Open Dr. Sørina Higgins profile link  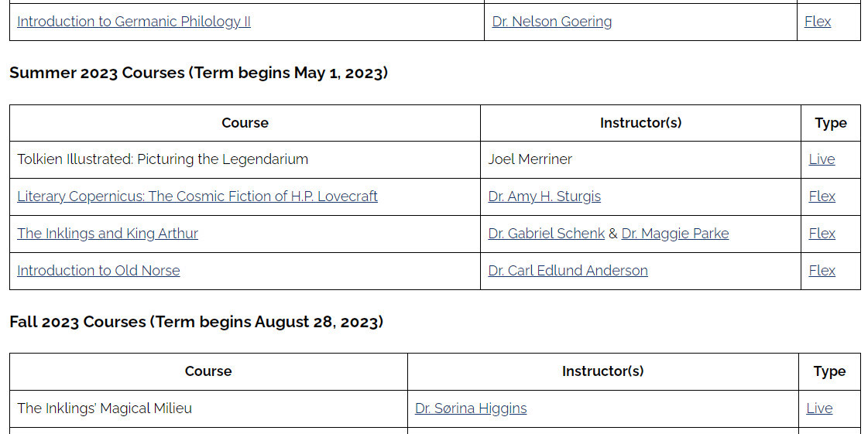[471, 408]
